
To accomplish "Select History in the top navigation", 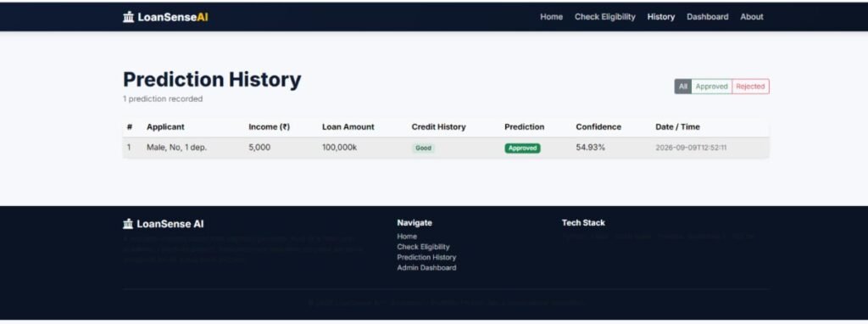I will pyautogui.click(x=661, y=17).
